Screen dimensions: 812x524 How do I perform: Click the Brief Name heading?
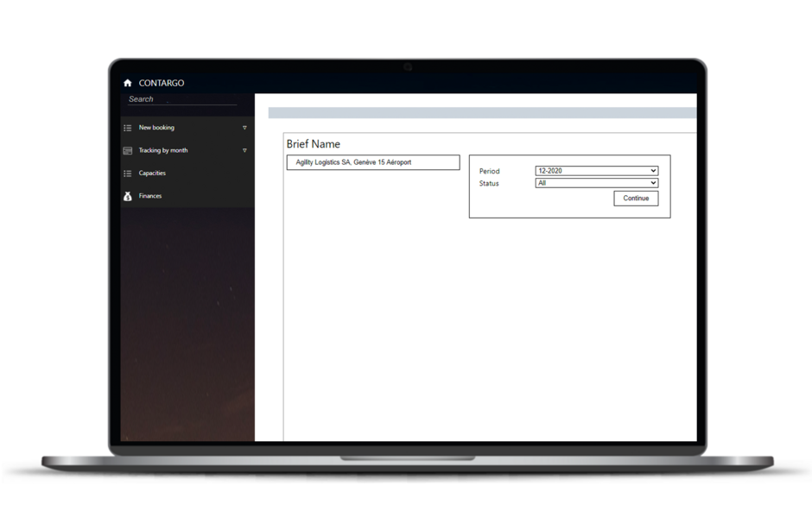pos(314,144)
